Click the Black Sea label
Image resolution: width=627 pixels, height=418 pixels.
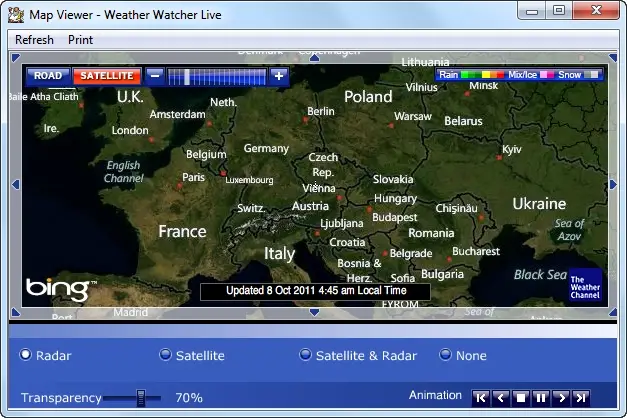pos(540,274)
